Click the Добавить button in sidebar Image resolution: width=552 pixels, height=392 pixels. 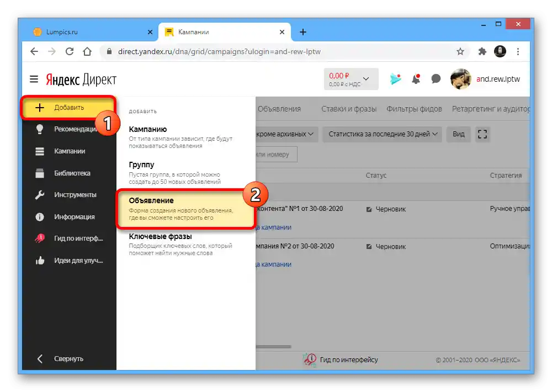click(68, 108)
